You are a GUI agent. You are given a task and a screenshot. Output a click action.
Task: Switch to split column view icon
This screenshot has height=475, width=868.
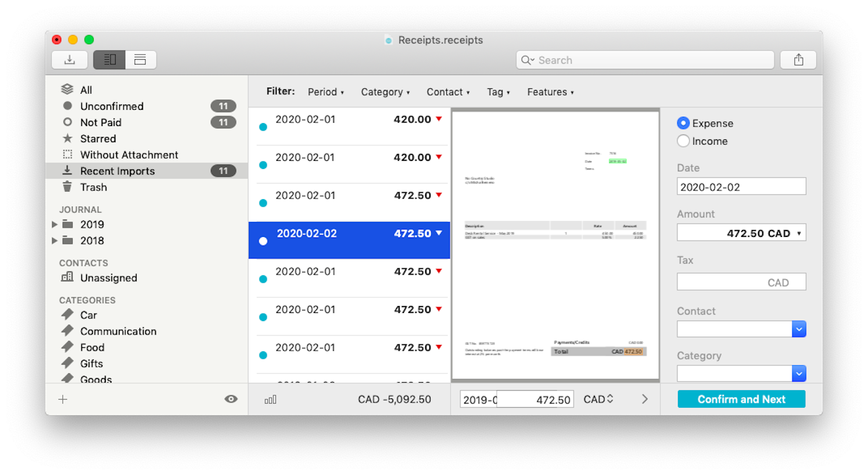point(109,60)
